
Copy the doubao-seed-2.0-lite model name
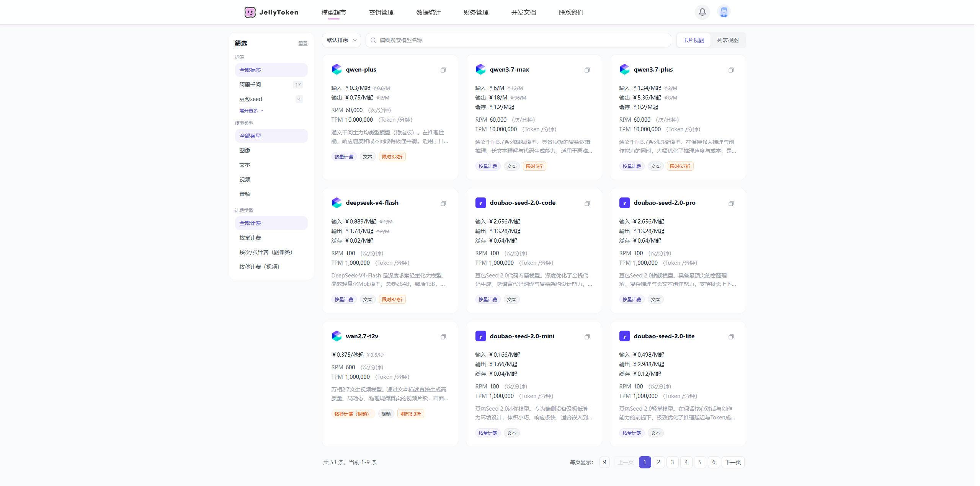coord(731,337)
